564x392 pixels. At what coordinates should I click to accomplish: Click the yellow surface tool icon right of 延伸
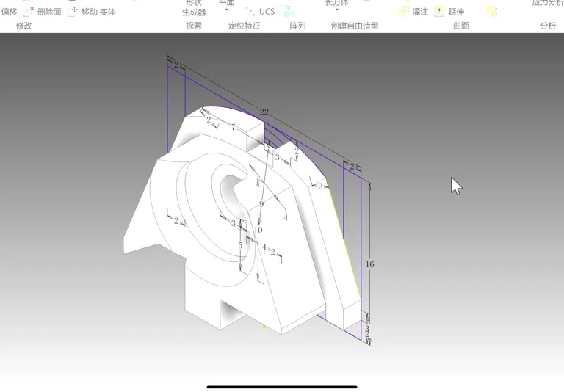point(492,12)
